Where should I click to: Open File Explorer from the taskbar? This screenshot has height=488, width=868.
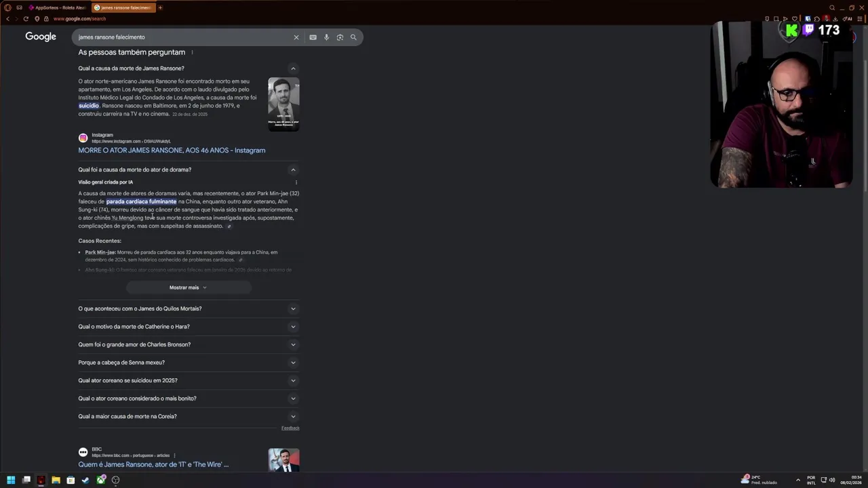click(56, 480)
